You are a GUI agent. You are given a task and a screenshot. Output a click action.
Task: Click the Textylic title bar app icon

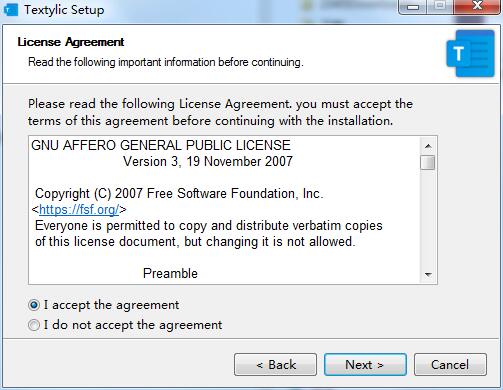[10, 9]
